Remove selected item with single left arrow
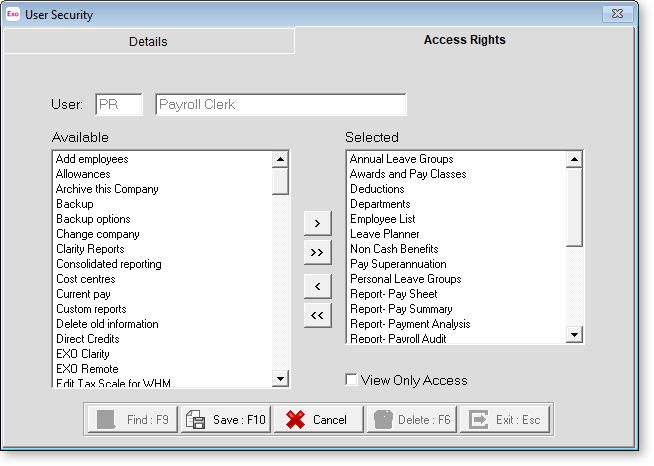The image size is (654, 466). 317,286
